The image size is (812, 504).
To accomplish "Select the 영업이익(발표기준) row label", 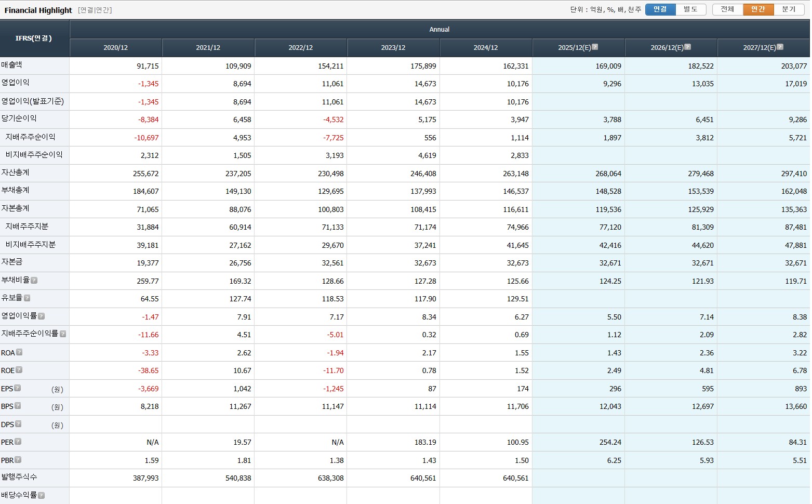I will [32, 101].
